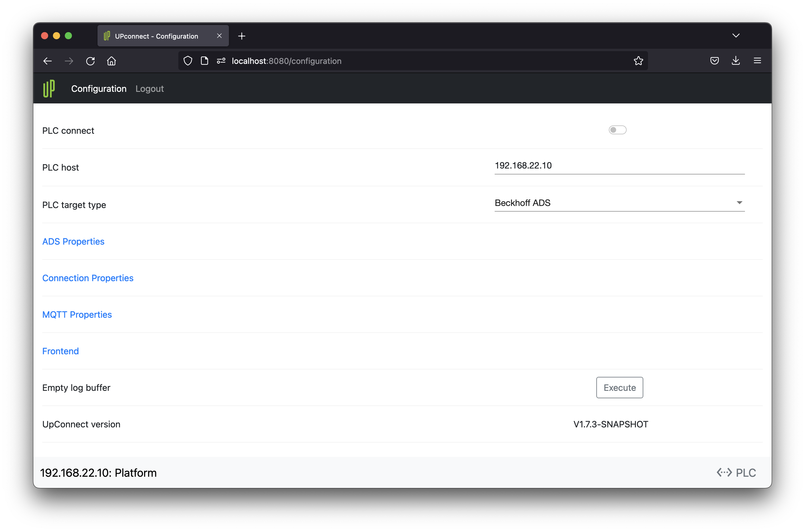Open the list all tabs chevron

[736, 36]
